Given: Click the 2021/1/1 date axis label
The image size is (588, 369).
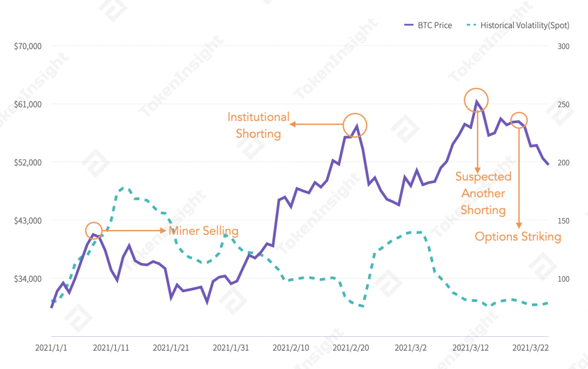Looking at the screenshot, I should tap(51, 348).
